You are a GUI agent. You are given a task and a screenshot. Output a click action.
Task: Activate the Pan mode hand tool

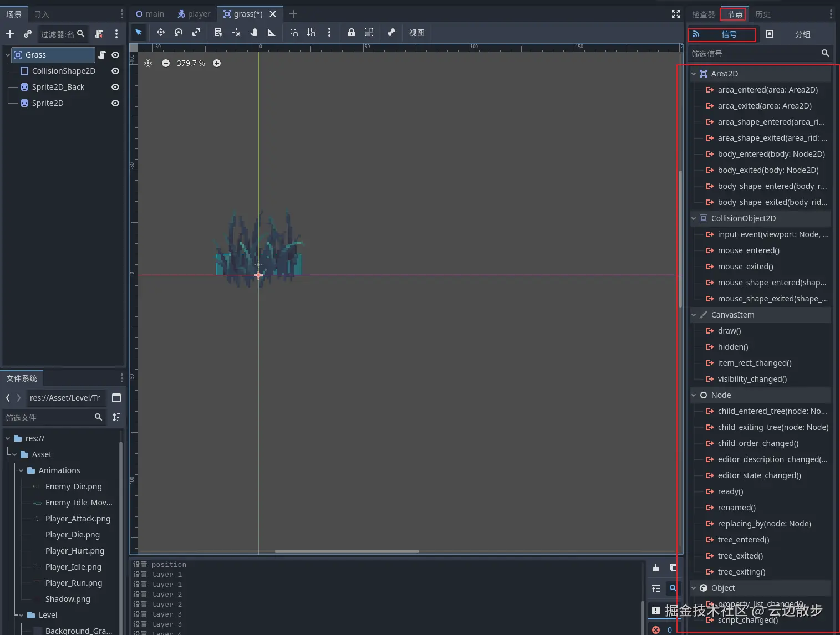(x=254, y=33)
